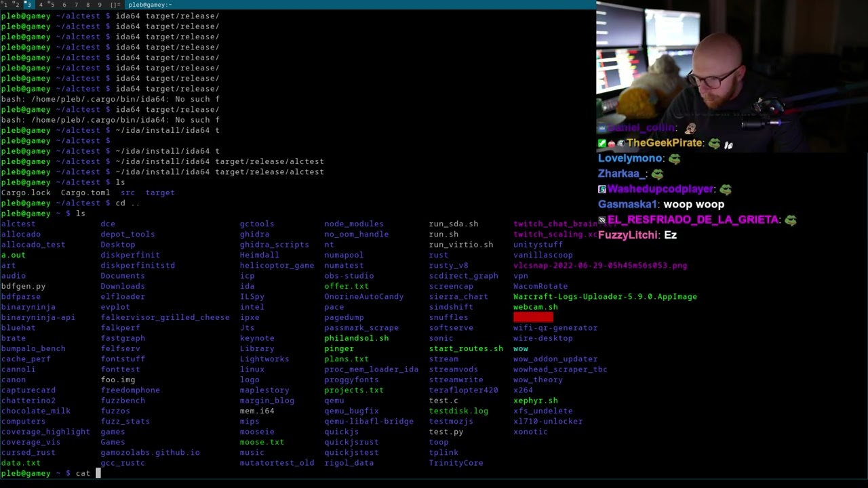This screenshot has height=488, width=868.
Task: Switch to workspace tag 6
Action: 64,5
